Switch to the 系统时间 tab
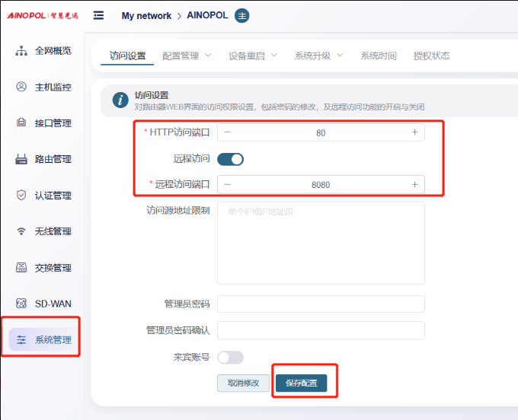 (x=378, y=56)
